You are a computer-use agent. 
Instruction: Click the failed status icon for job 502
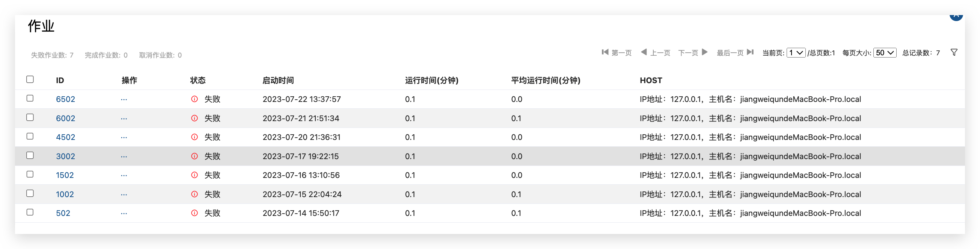(194, 213)
